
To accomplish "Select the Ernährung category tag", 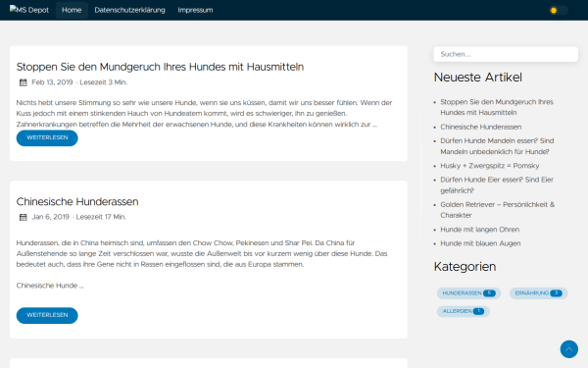I will point(538,293).
